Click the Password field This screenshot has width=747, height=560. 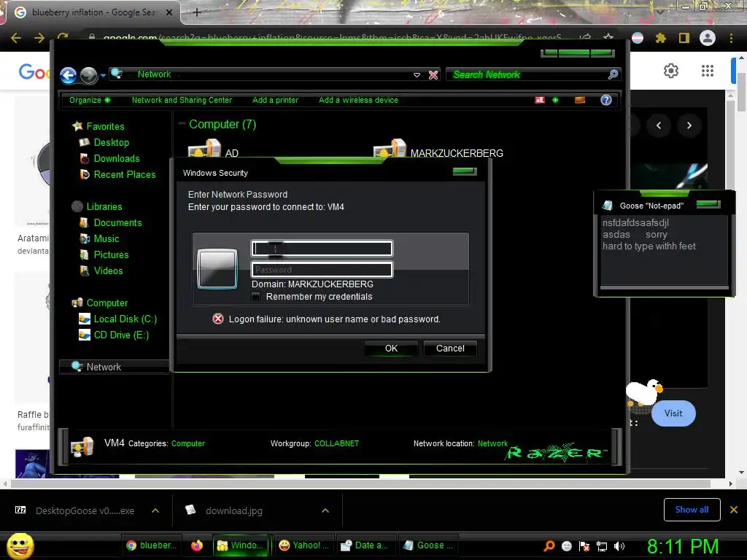(322, 270)
